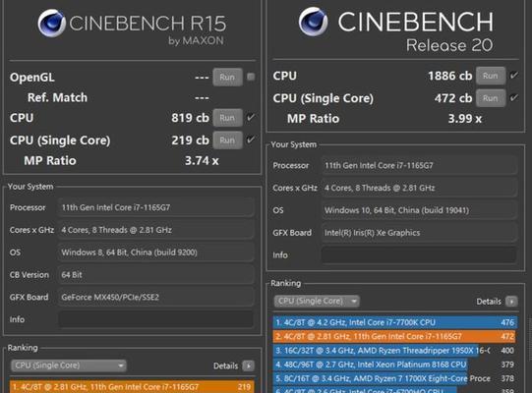Screen dimensions: 532x393
Task: Run the CPU test in Cinebench R15
Action: click(227, 118)
